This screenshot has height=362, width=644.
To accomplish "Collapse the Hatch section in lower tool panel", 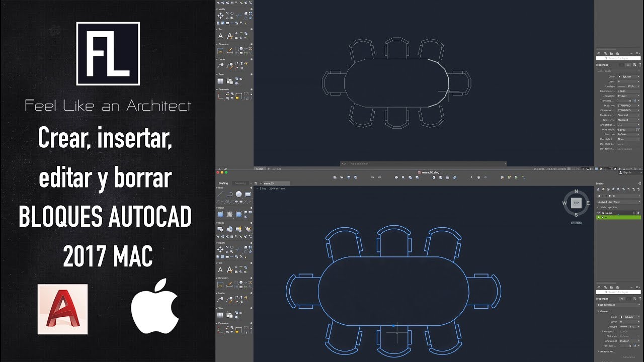I will tap(216, 208).
